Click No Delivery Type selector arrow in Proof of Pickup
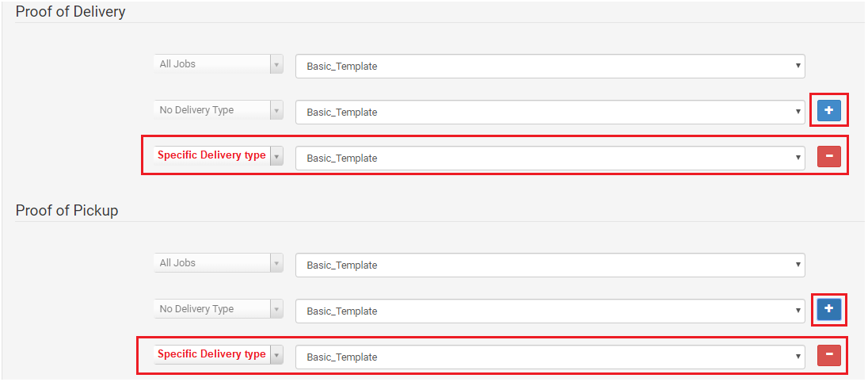The height and width of the screenshot is (382, 868). pos(276,309)
